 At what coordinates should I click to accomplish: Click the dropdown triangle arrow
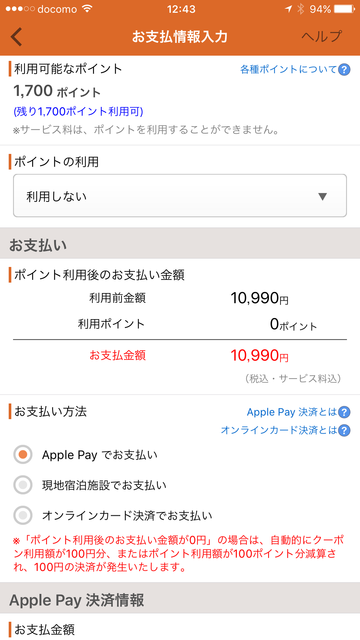tap(322, 197)
